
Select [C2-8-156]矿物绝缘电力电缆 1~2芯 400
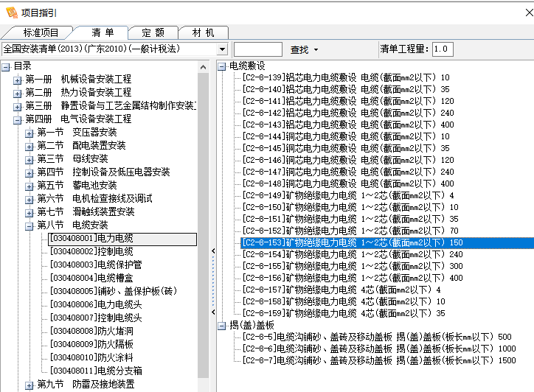click(x=353, y=278)
